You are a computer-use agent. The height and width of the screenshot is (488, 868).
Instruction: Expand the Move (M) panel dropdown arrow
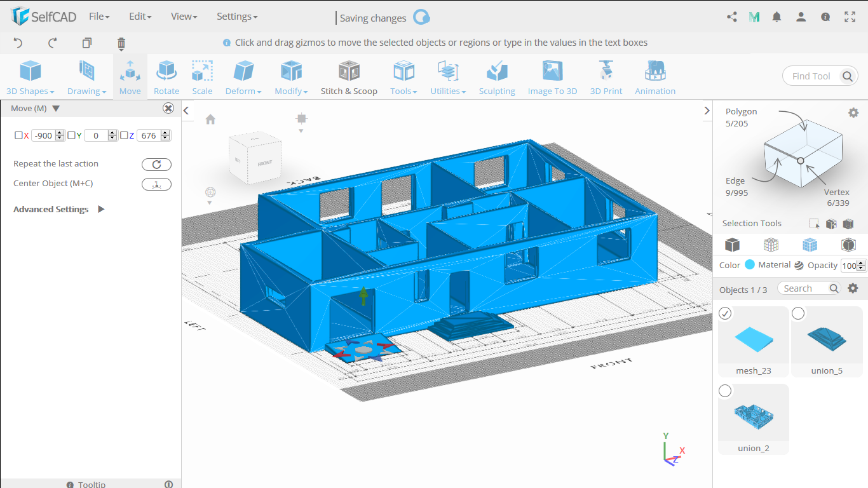tap(56, 109)
